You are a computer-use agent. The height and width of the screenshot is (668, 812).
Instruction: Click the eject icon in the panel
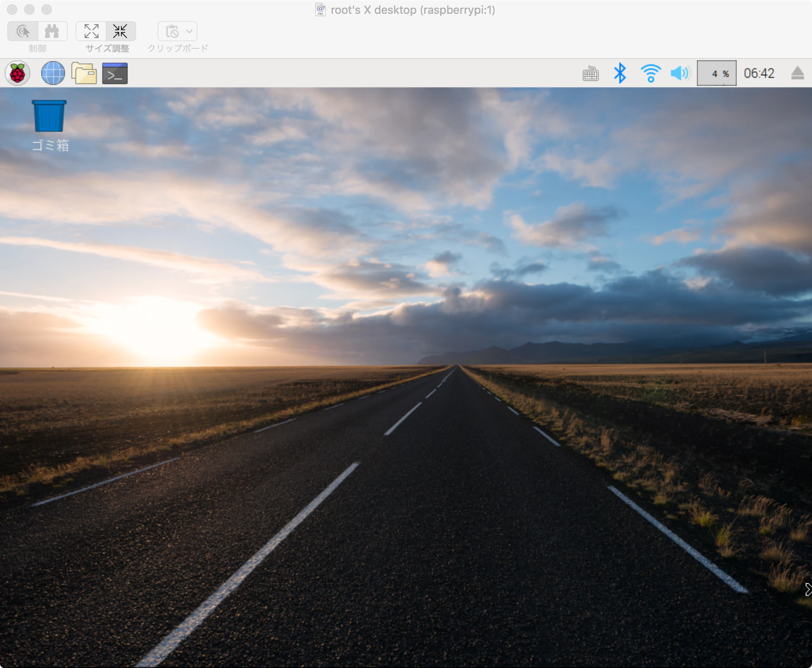(x=797, y=73)
